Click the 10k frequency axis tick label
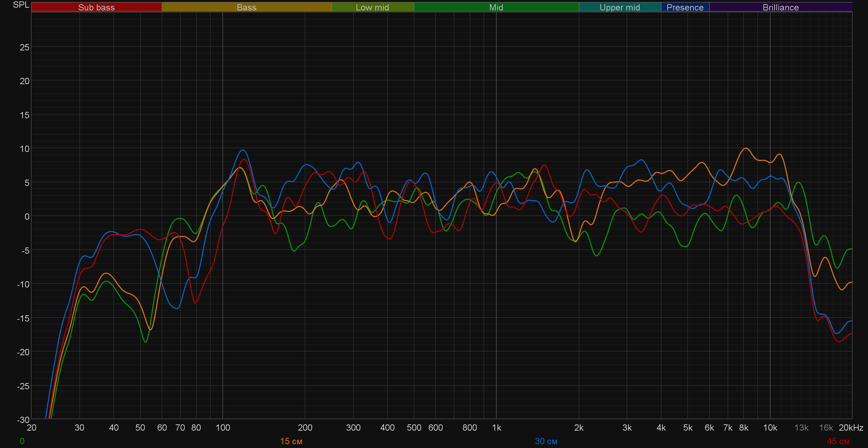This screenshot has height=448, width=868. 770,427
